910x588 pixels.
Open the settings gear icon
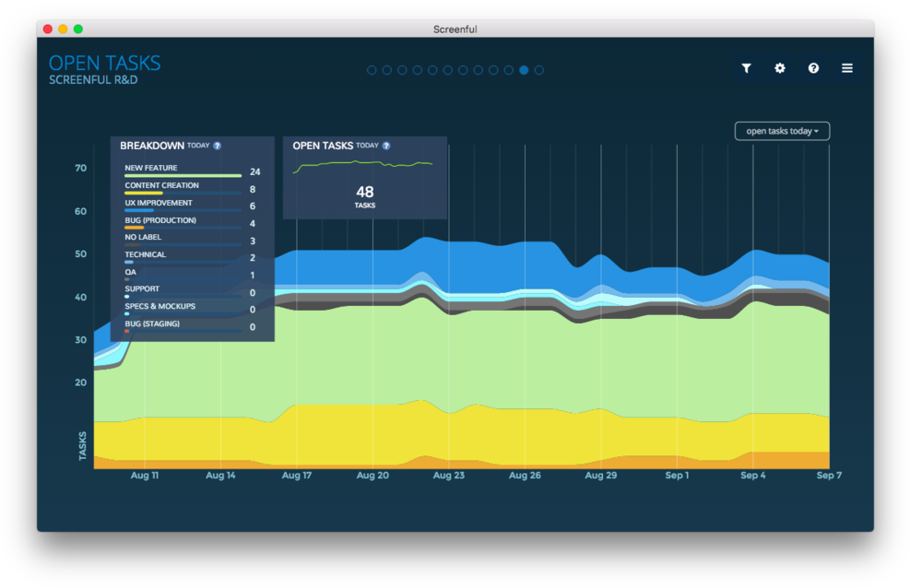pos(779,67)
